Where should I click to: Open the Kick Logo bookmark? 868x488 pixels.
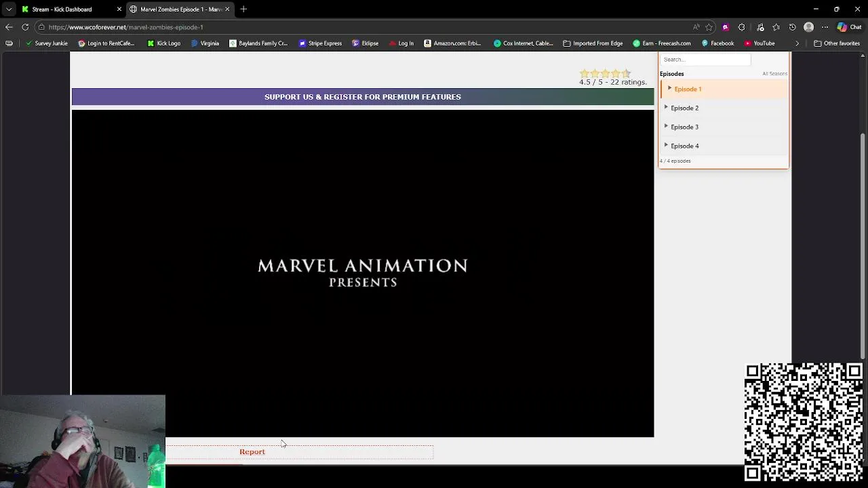pos(164,43)
